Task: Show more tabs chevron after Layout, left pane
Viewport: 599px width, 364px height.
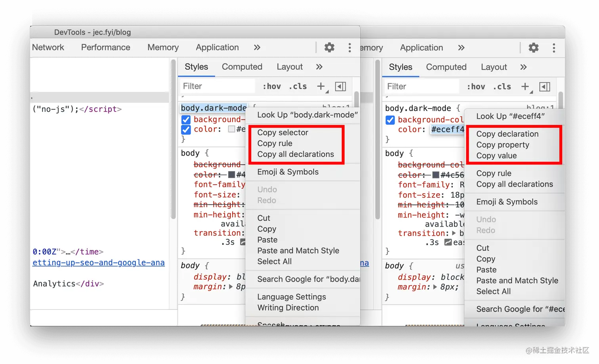Action: pyautogui.click(x=319, y=67)
